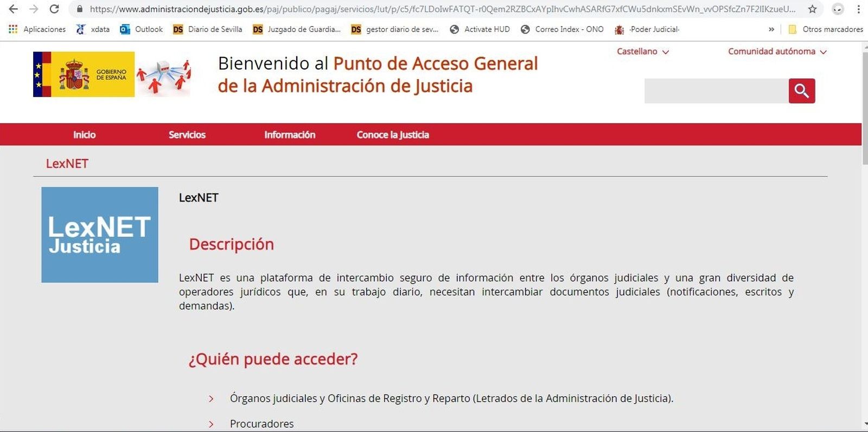The width and height of the screenshot is (868, 432).
Task: Open the Inicio menu item
Action: 85,135
